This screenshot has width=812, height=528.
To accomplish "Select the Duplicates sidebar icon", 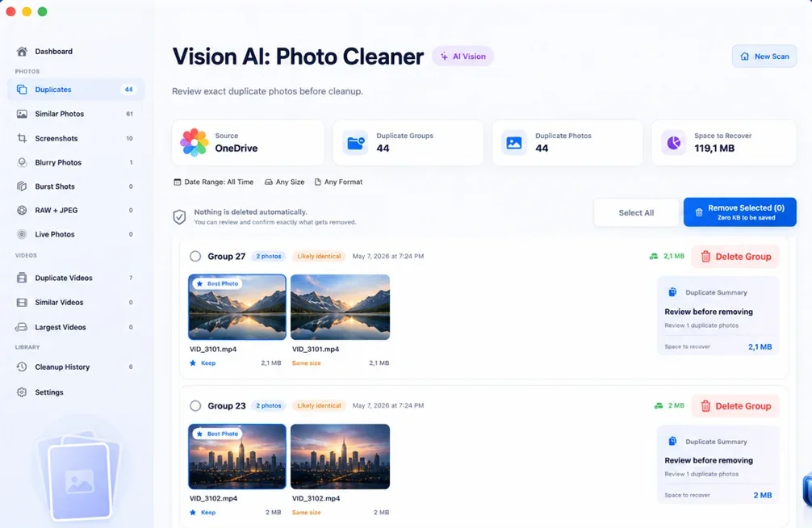I will pyautogui.click(x=22, y=90).
